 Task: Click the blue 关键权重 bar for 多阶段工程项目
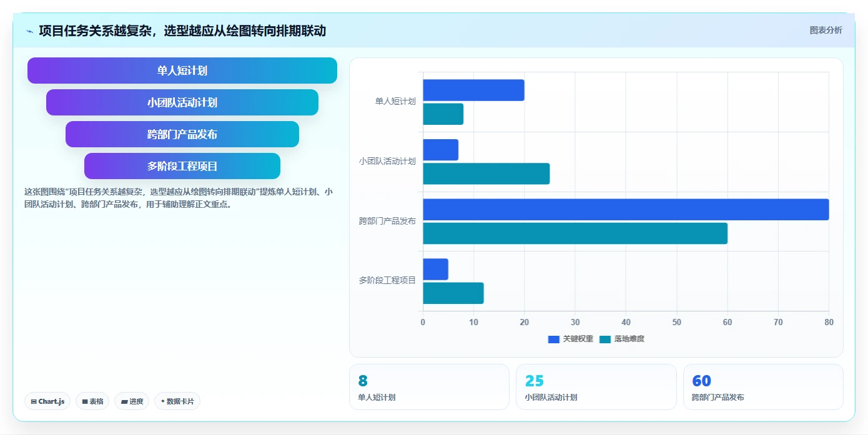(x=436, y=269)
